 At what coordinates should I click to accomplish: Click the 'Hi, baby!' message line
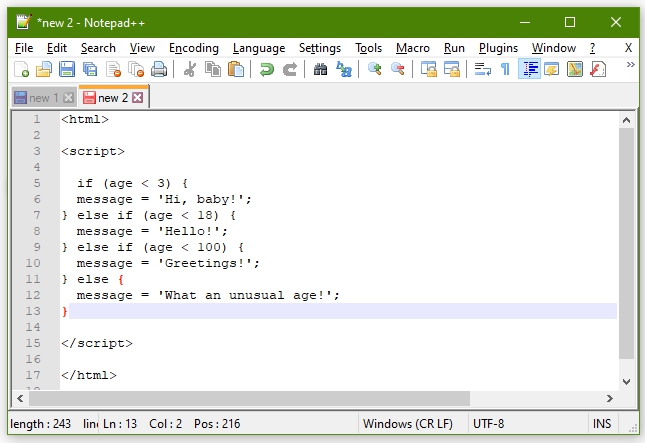click(x=164, y=199)
